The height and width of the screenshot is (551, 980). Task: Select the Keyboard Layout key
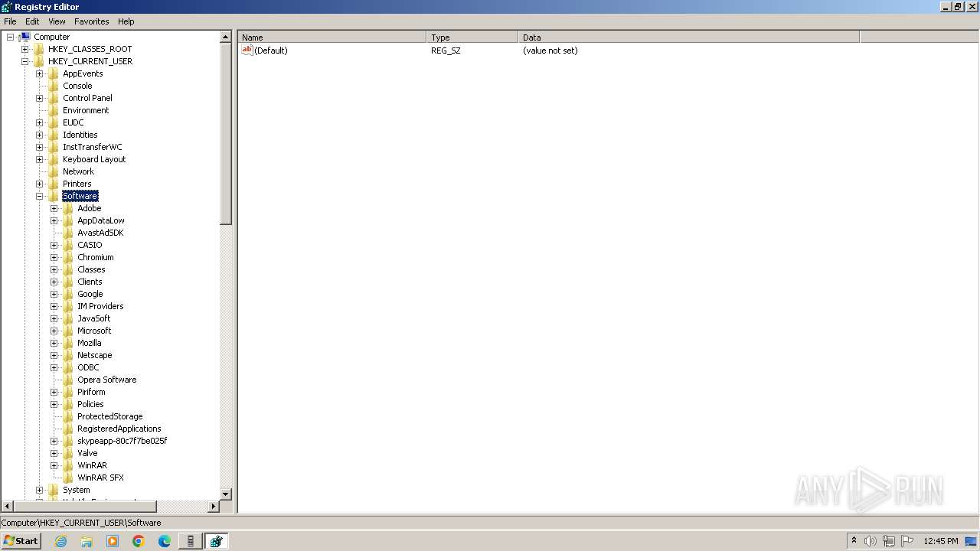[x=94, y=159]
